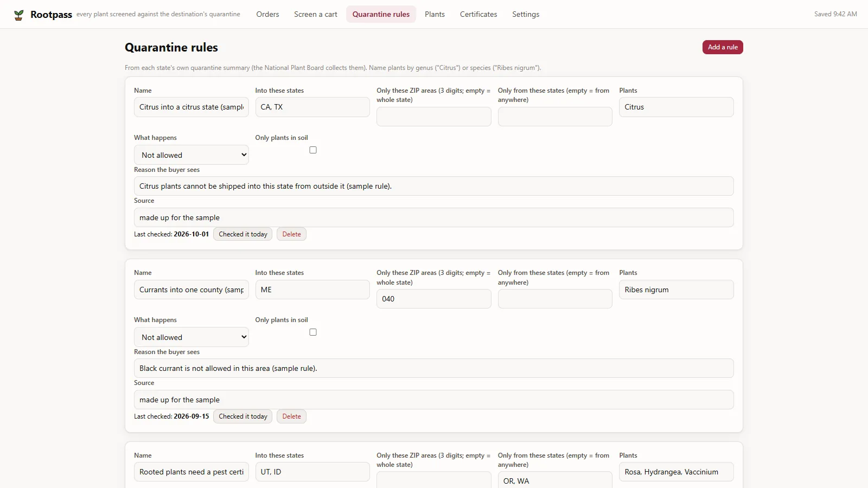Viewport: 868px width, 488px height.
Task: Click the 'UT, ID' states field
Action: (x=312, y=472)
